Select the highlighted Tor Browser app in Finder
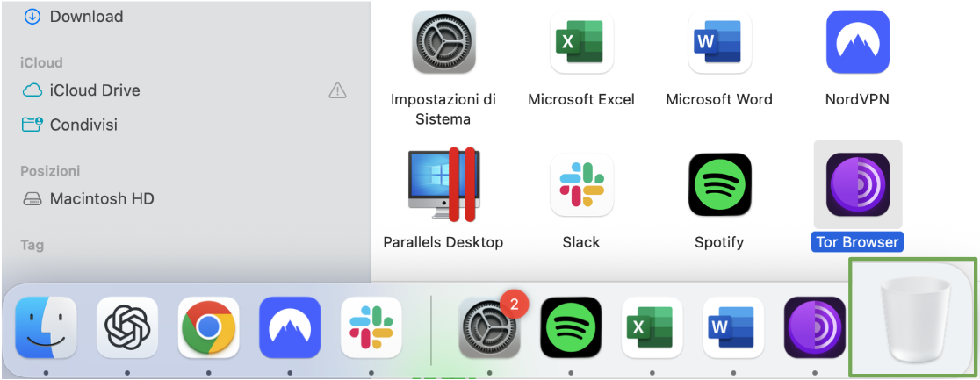 coord(857,185)
